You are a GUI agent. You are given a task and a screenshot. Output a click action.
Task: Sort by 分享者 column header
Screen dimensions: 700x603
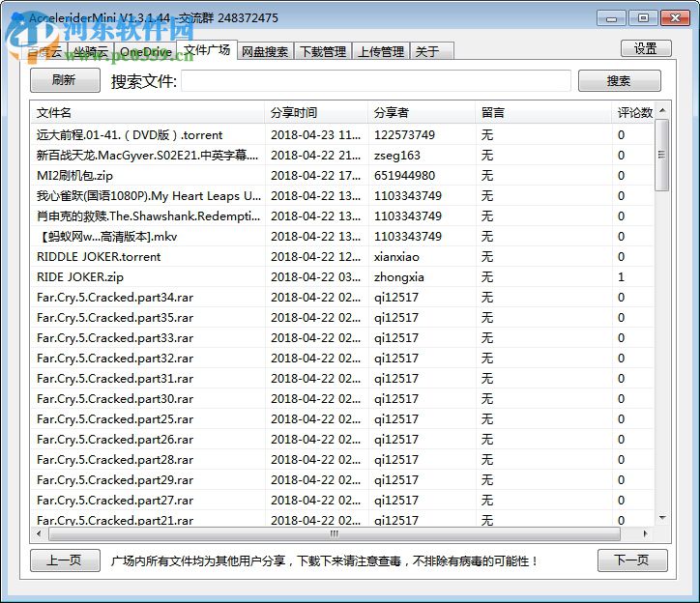pyautogui.click(x=422, y=112)
